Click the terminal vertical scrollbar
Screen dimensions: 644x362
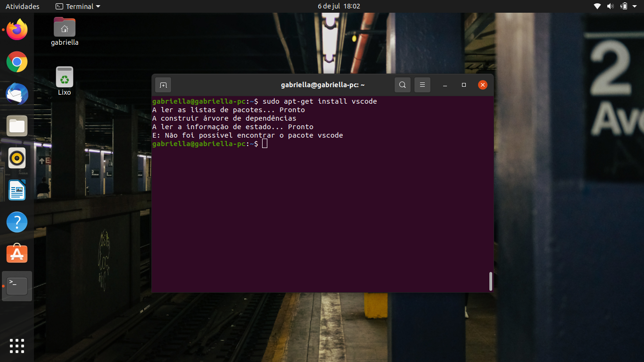[x=491, y=281]
